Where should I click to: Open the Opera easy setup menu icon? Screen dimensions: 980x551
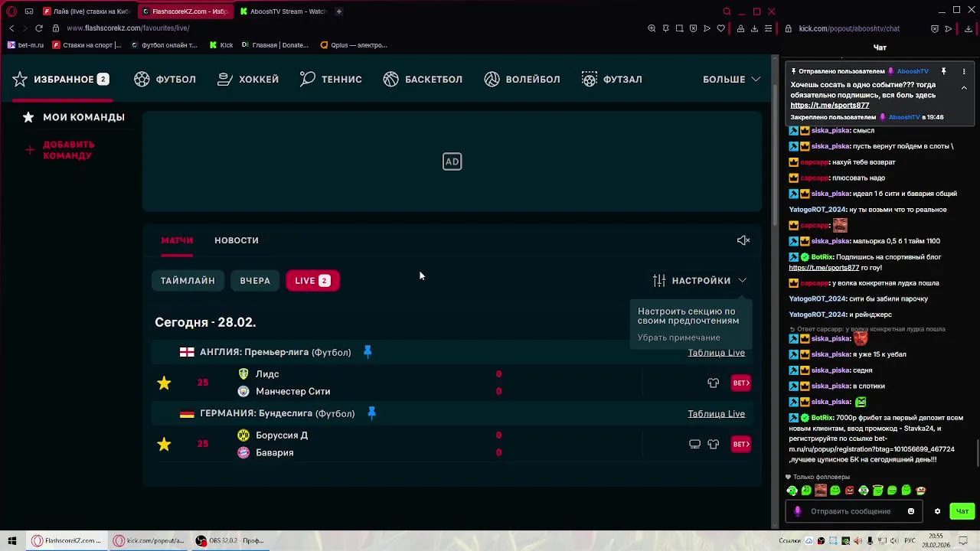tap(768, 28)
